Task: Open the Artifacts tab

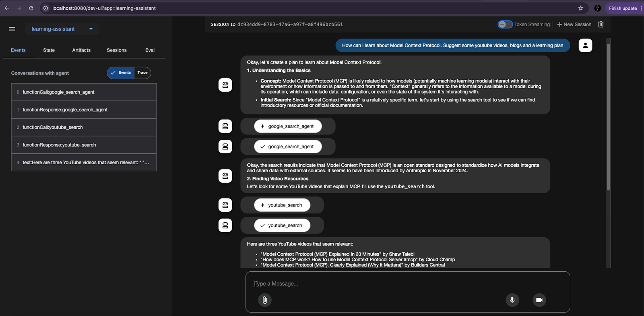Action: click(x=81, y=50)
